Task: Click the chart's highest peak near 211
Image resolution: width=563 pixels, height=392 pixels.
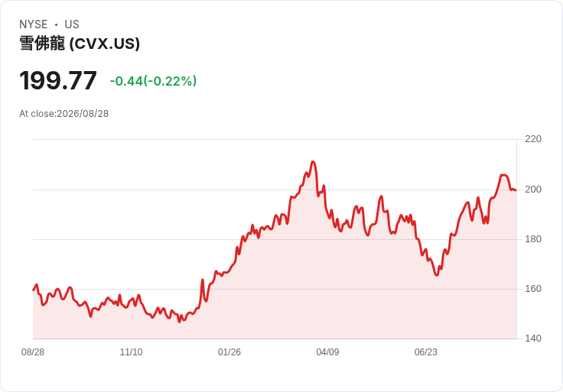Action: click(313, 162)
